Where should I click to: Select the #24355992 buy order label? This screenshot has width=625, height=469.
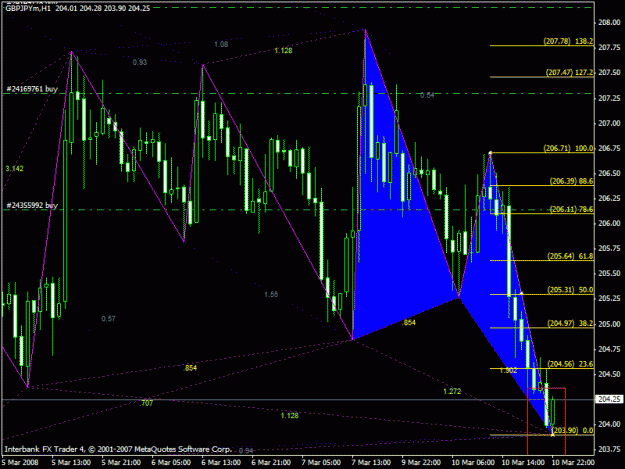point(32,205)
